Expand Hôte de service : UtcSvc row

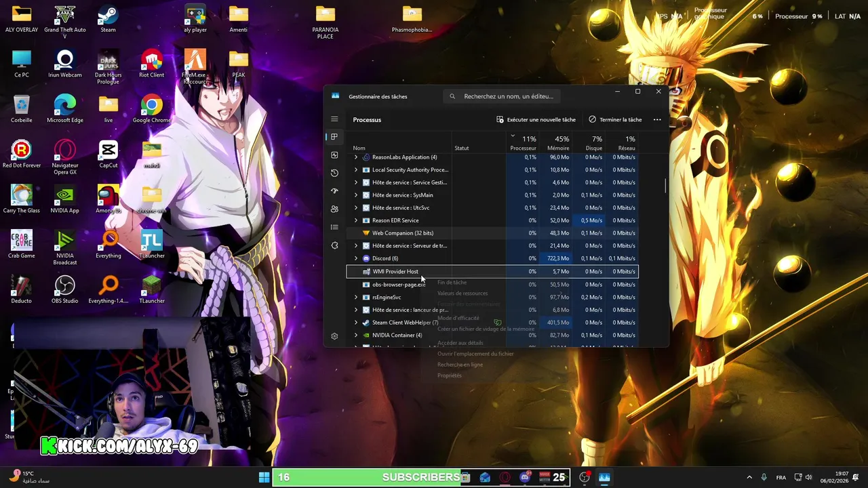pyautogui.click(x=356, y=208)
